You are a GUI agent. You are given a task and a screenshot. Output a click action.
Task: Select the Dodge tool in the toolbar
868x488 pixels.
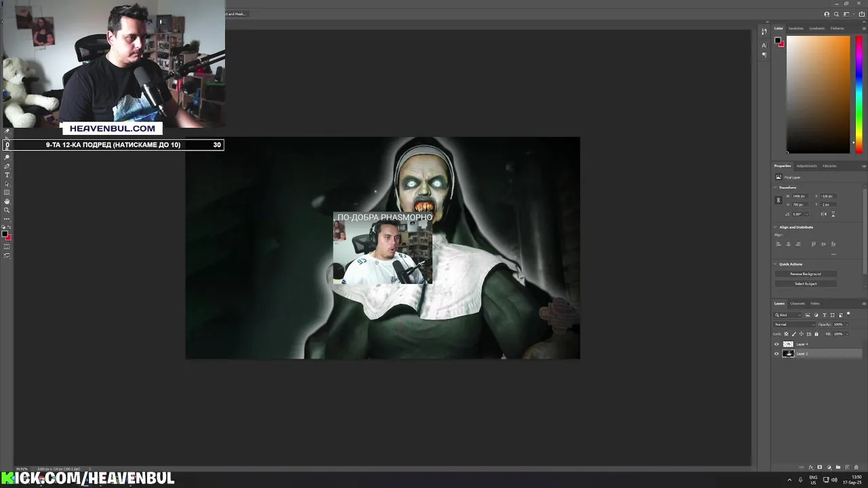pos(7,157)
